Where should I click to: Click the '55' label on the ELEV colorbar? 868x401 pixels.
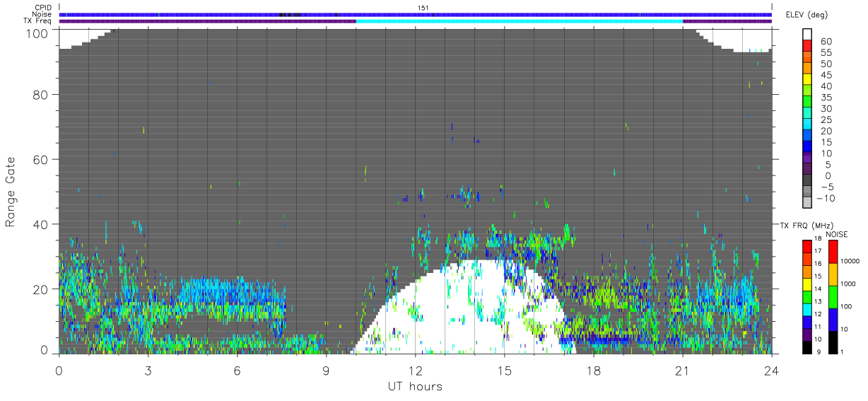pyautogui.click(x=827, y=52)
